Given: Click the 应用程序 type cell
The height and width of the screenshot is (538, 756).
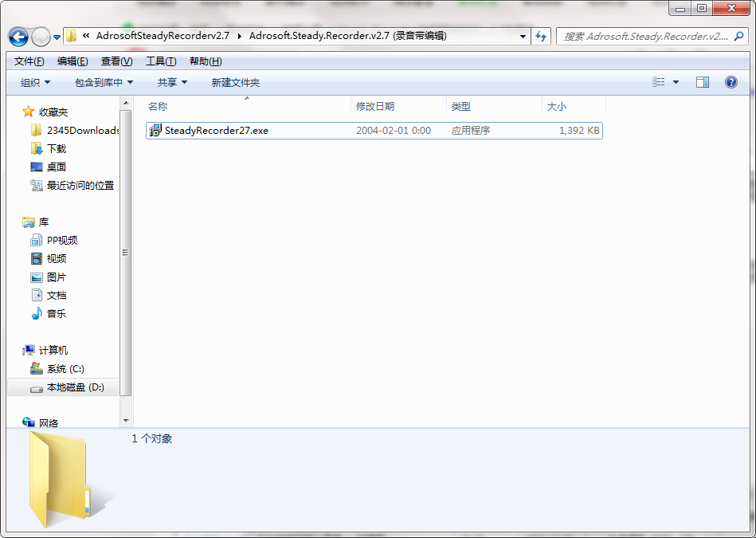Looking at the screenshot, I should [471, 130].
